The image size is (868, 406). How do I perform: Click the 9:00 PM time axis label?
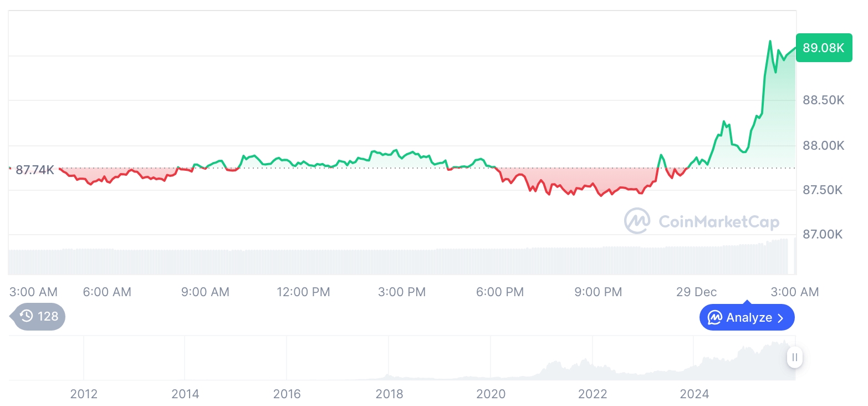click(x=598, y=292)
